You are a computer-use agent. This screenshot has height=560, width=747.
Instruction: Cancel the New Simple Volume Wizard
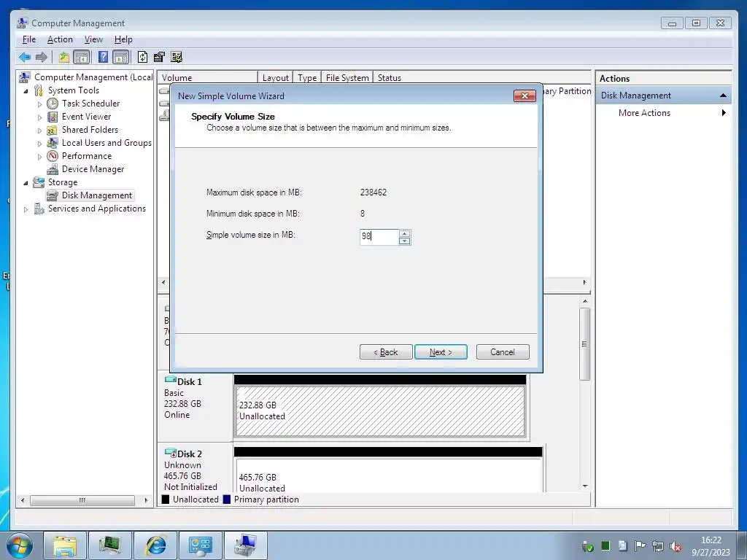tap(503, 352)
